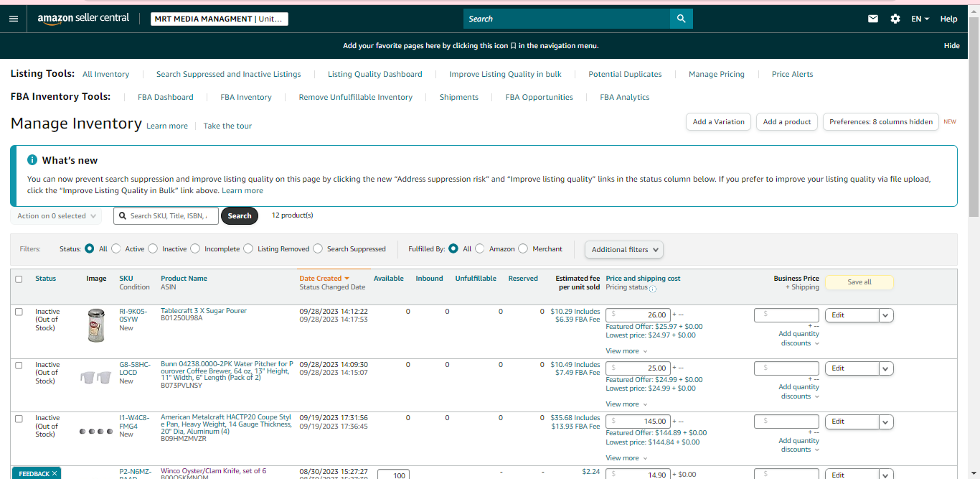
Task: Click Learn more next to Manage Inventory
Action: pyautogui.click(x=167, y=126)
